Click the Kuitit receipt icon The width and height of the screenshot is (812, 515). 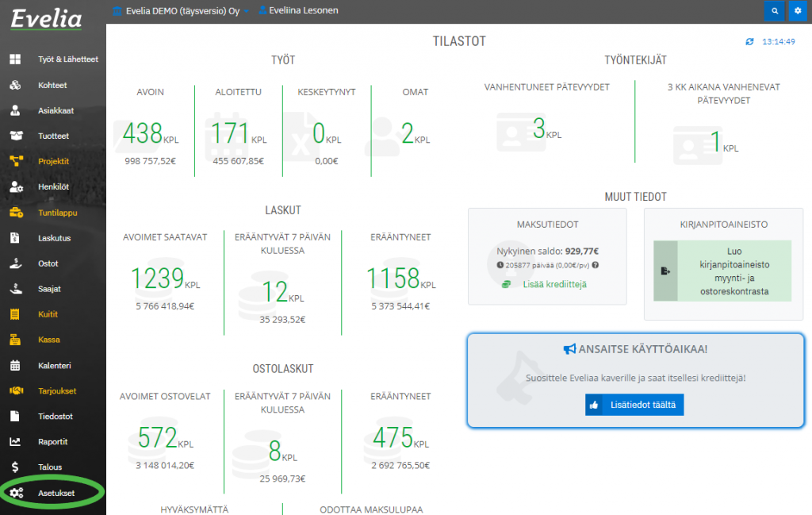[x=14, y=314]
